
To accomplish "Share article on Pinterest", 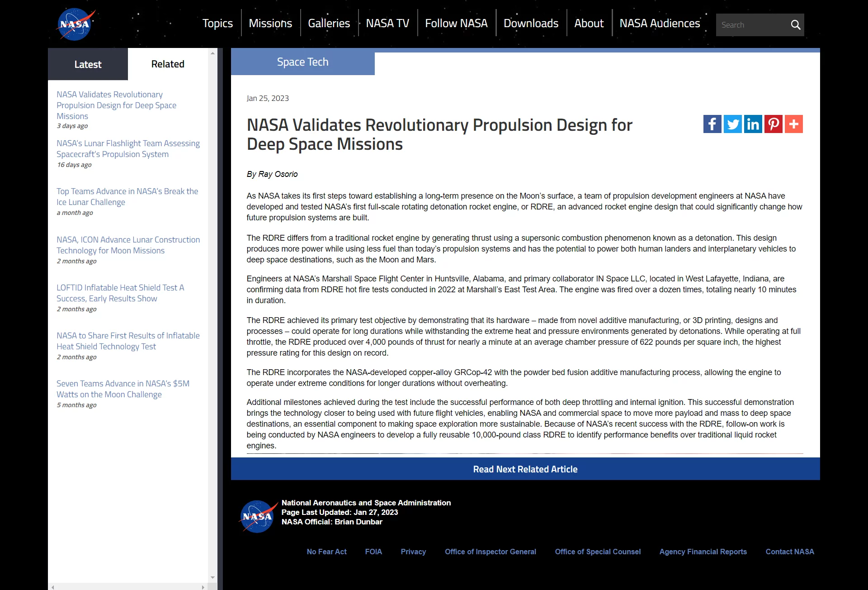I will click(773, 124).
